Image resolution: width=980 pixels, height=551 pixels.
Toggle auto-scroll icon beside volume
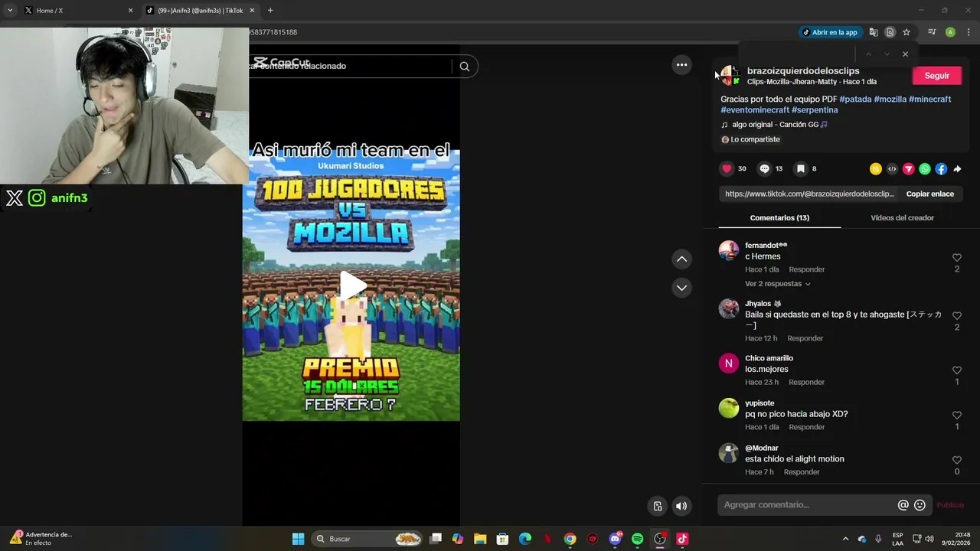[658, 506]
